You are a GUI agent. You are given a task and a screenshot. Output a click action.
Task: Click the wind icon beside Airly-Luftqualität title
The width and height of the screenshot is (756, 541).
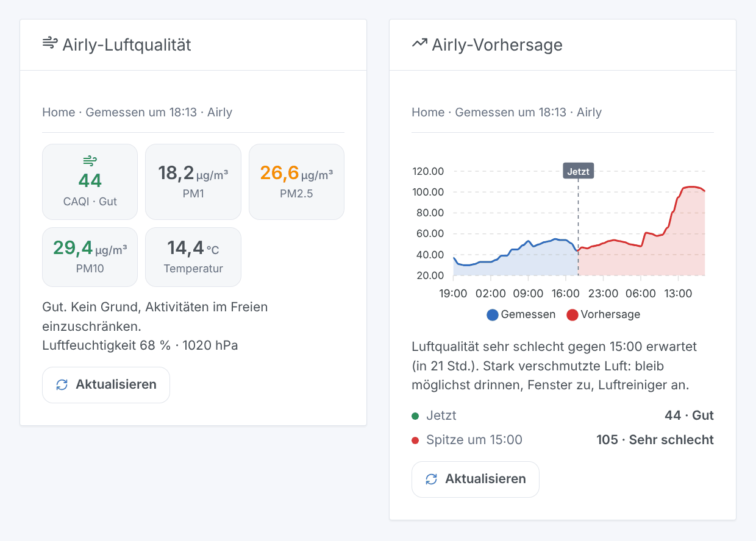pyautogui.click(x=50, y=43)
